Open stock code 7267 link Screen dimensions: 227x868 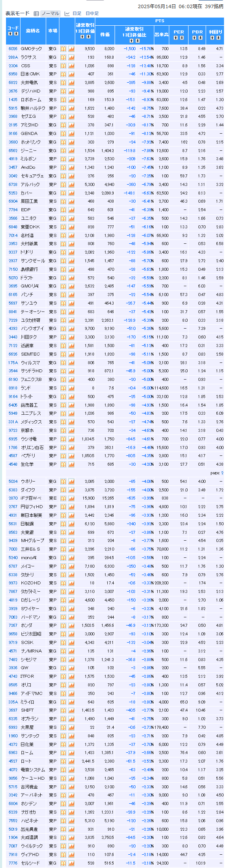[x=13, y=626]
